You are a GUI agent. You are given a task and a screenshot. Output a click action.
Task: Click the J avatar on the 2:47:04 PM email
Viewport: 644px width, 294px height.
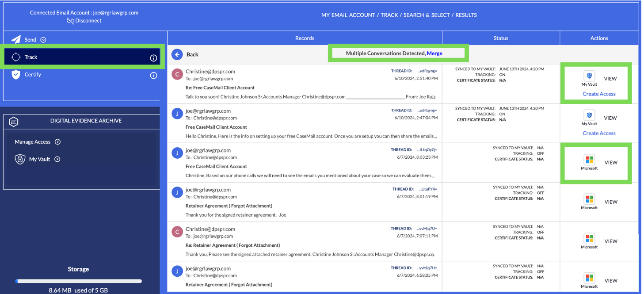coord(177,114)
